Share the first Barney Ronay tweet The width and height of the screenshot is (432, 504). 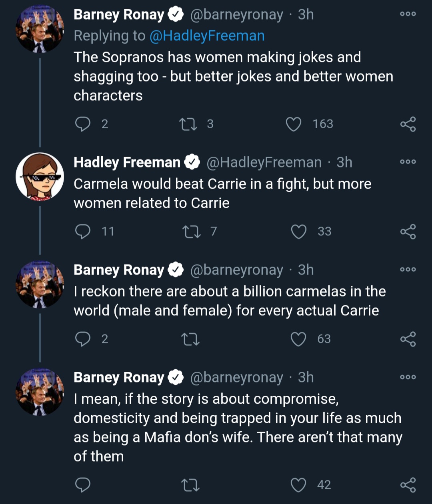pyautogui.click(x=408, y=124)
